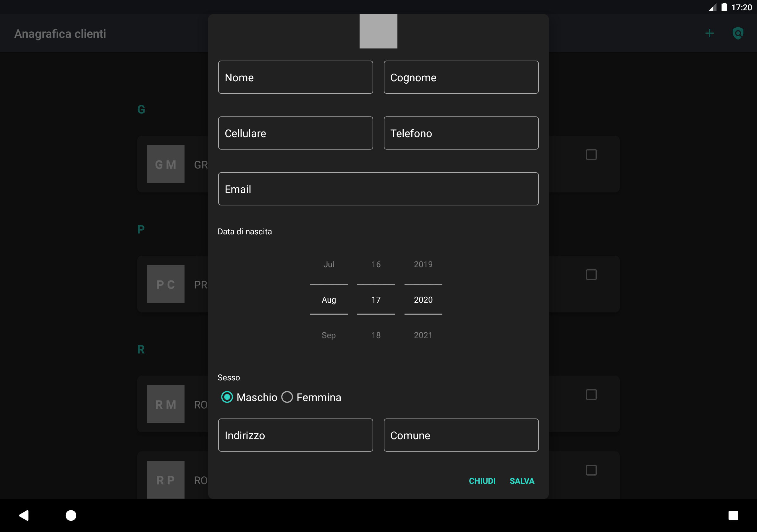Check the box on the PC client row
Viewport: 757px width, 532px height.
point(591,275)
